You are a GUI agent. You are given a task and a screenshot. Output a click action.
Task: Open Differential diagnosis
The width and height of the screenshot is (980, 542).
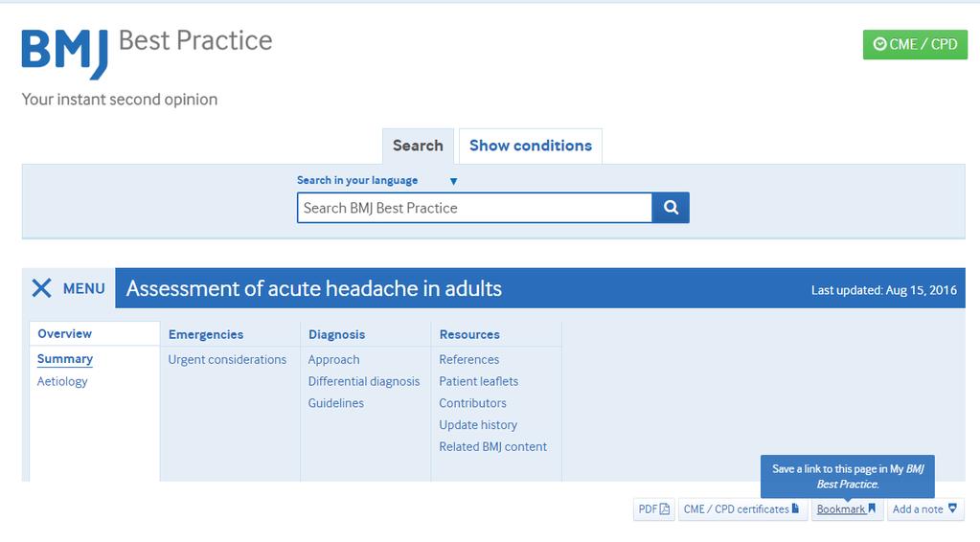(x=364, y=381)
